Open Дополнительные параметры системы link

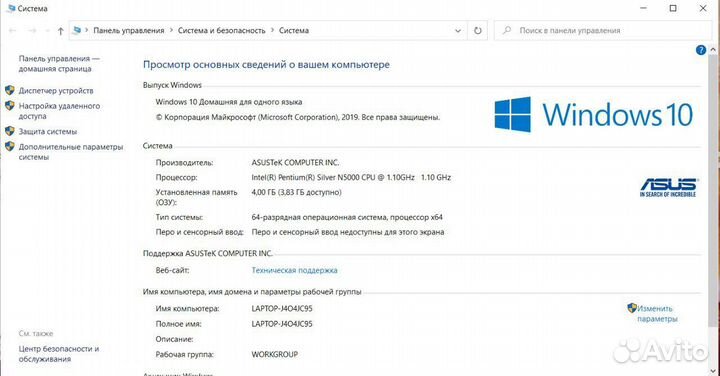(x=71, y=152)
